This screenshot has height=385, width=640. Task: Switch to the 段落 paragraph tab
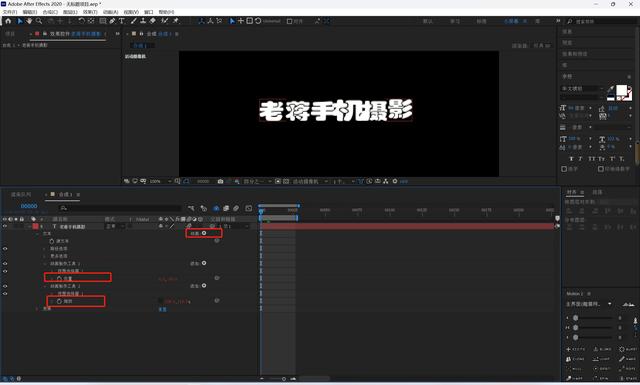pyautogui.click(x=597, y=192)
